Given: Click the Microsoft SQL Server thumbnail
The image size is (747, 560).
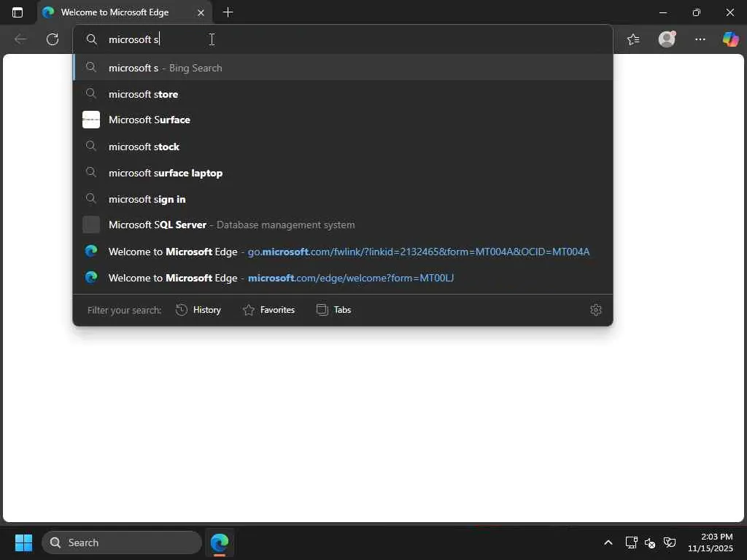Looking at the screenshot, I should (x=91, y=225).
